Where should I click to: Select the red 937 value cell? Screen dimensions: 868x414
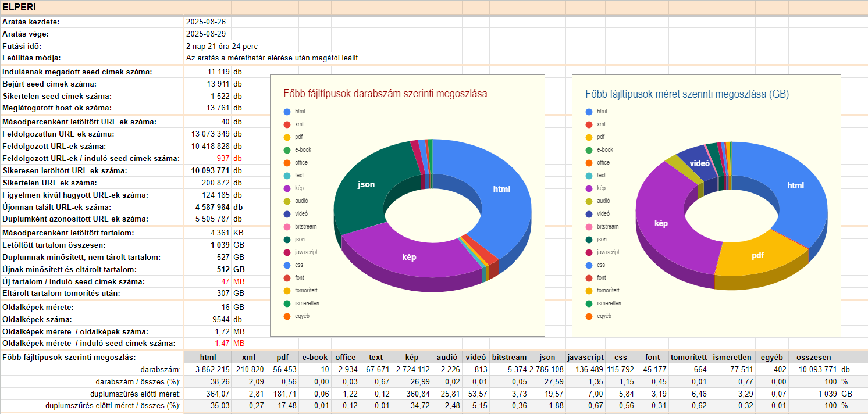(222, 159)
